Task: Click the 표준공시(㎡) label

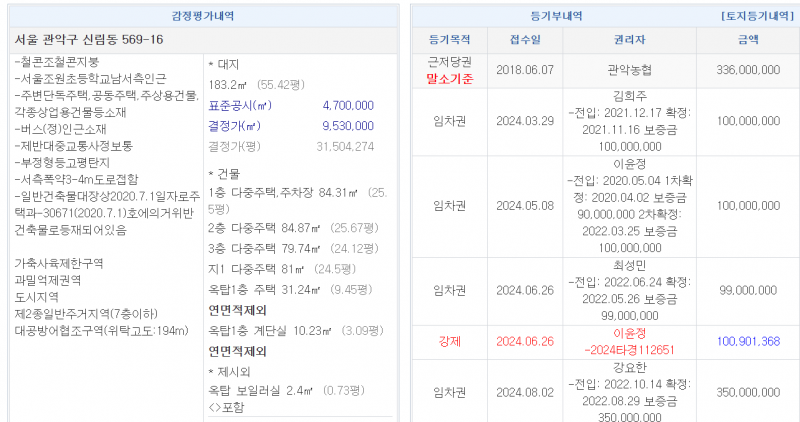Action: click(x=240, y=105)
